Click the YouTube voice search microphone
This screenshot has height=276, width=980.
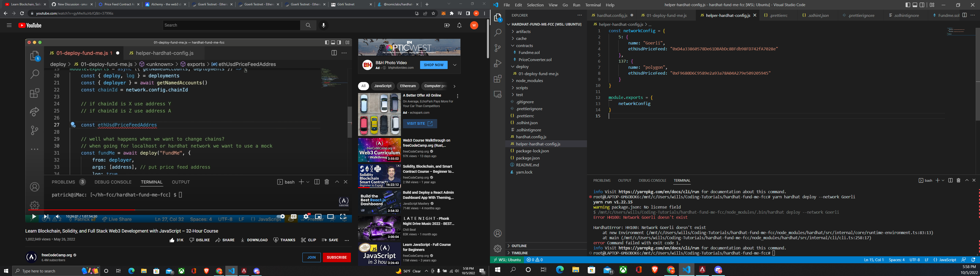[323, 25]
